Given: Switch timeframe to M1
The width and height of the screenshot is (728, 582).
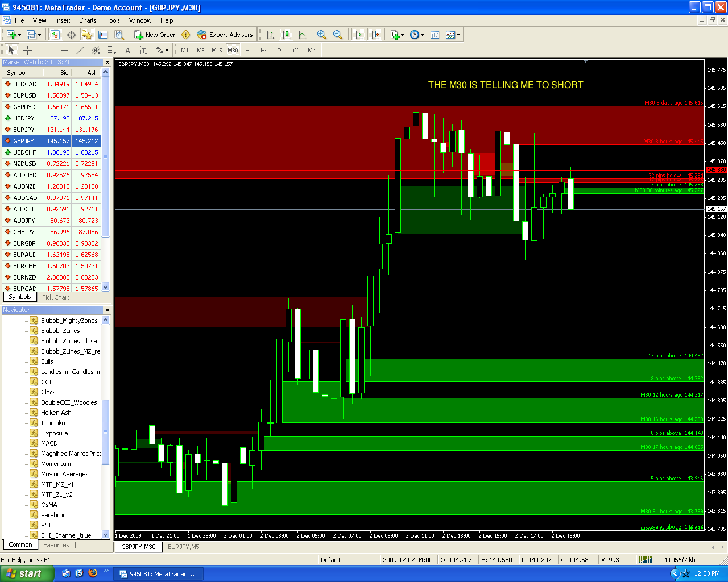Looking at the screenshot, I should pos(185,50).
